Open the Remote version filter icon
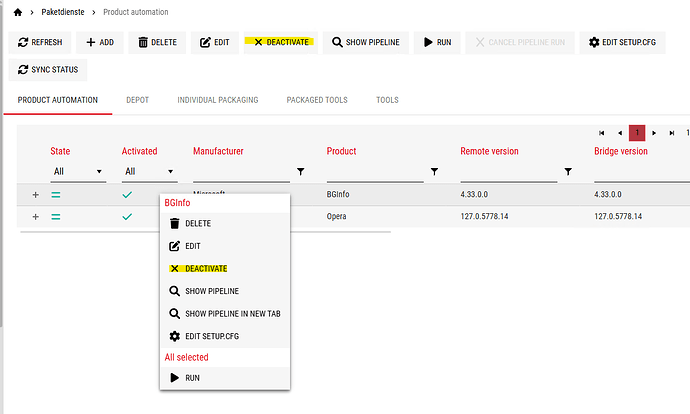The width and height of the screenshot is (690, 414). (x=568, y=172)
